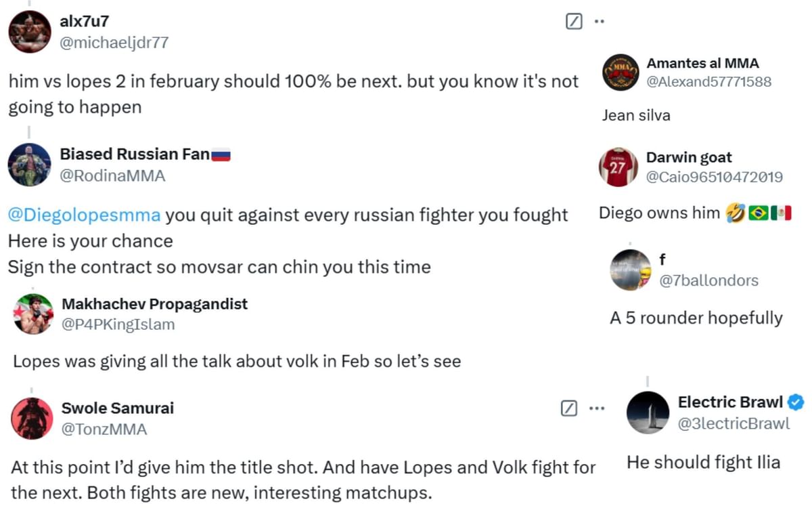Click the Jean silva reply text
This screenshot has width=812, height=508.
click(635, 115)
